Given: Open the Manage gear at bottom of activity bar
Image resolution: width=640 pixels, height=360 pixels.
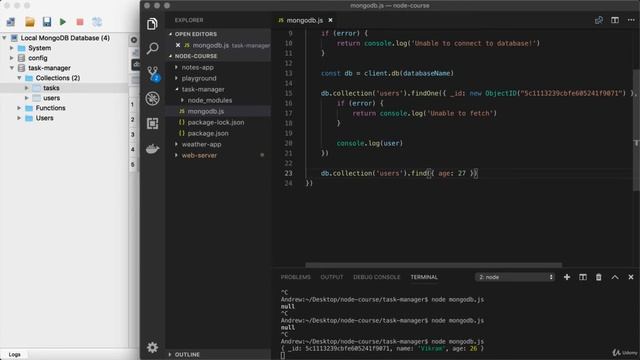Looking at the screenshot, I should coord(152,347).
